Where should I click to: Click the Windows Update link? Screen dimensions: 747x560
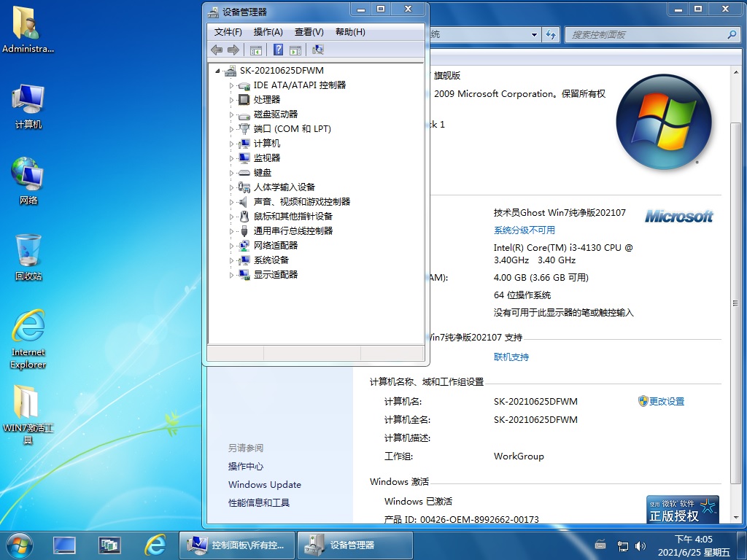point(264,485)
